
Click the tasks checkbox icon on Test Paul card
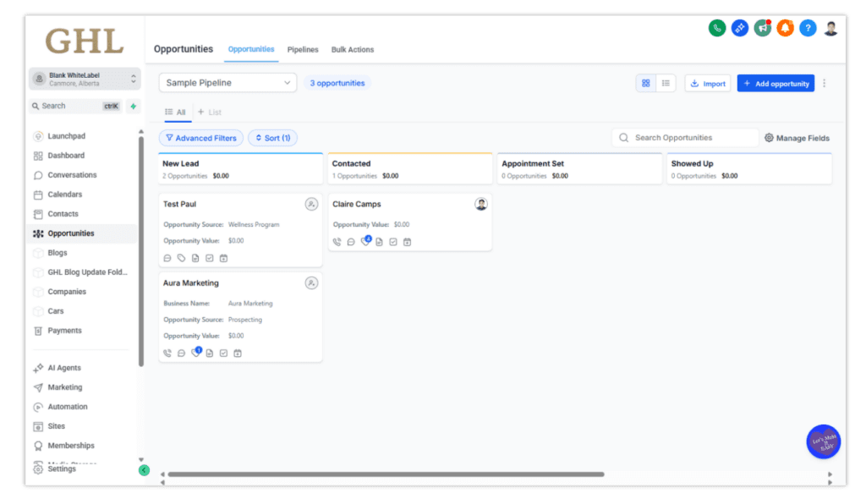209,257
